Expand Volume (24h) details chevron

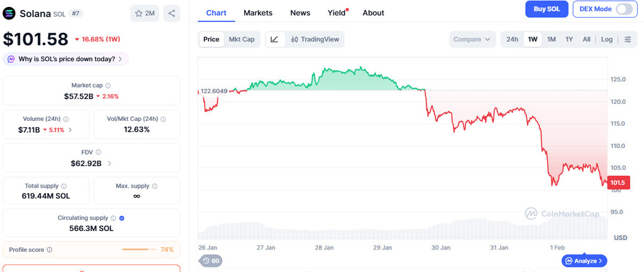(x=70, y=130)
